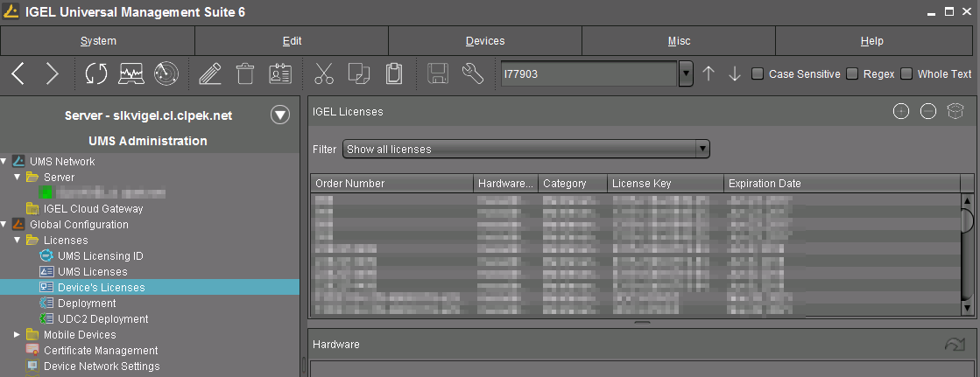Sort by License Key column header

tap(665, 184)
